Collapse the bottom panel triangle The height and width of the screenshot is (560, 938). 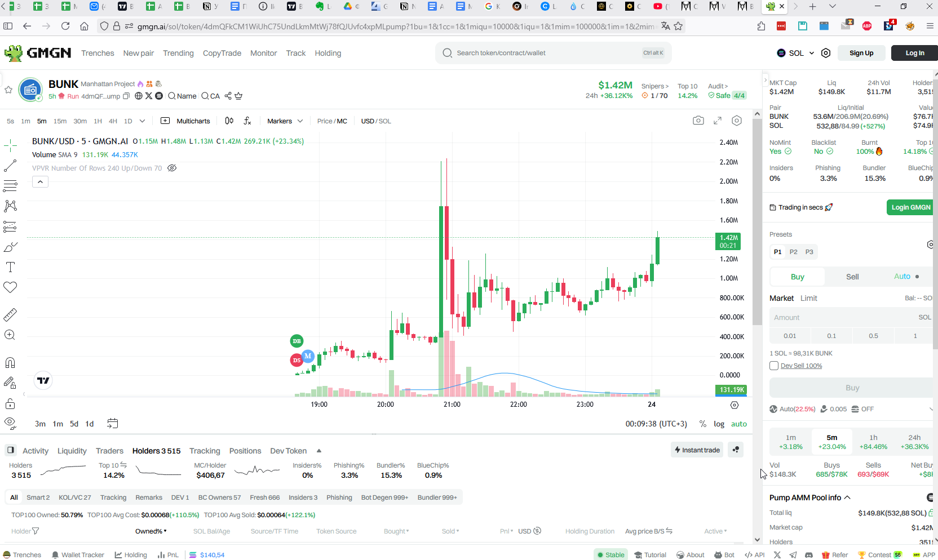318,451
